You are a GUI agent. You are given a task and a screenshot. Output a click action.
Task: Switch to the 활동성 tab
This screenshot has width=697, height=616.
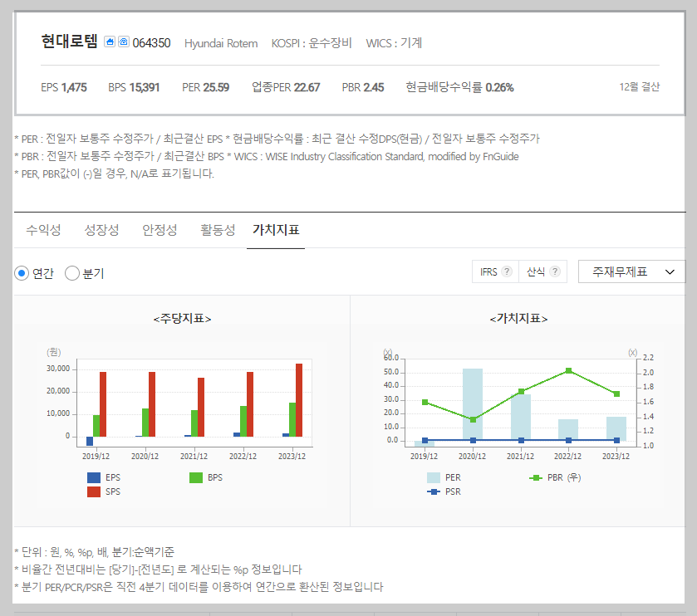pos(218,230)
